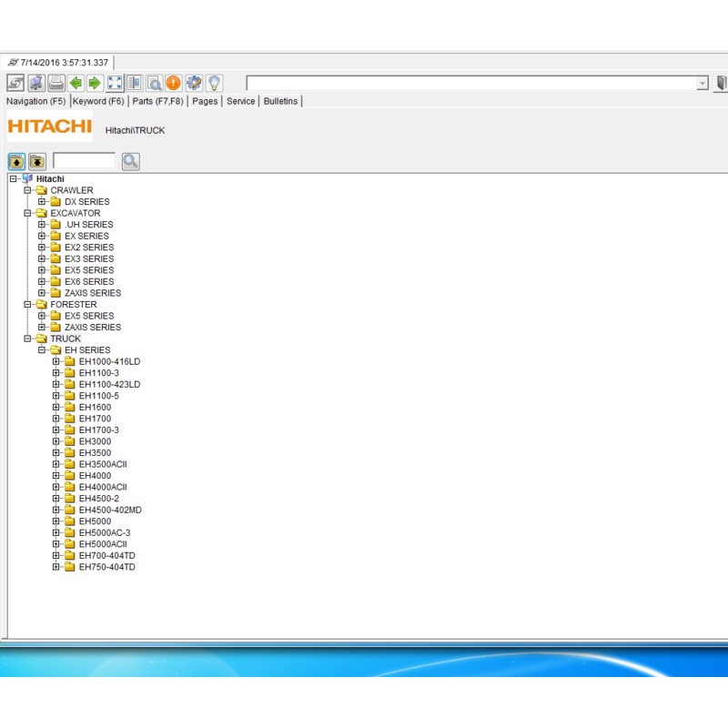Collapse the CRAWLER node
The image size is (728, 728).
pyautogui.click(x=27, y=190)
